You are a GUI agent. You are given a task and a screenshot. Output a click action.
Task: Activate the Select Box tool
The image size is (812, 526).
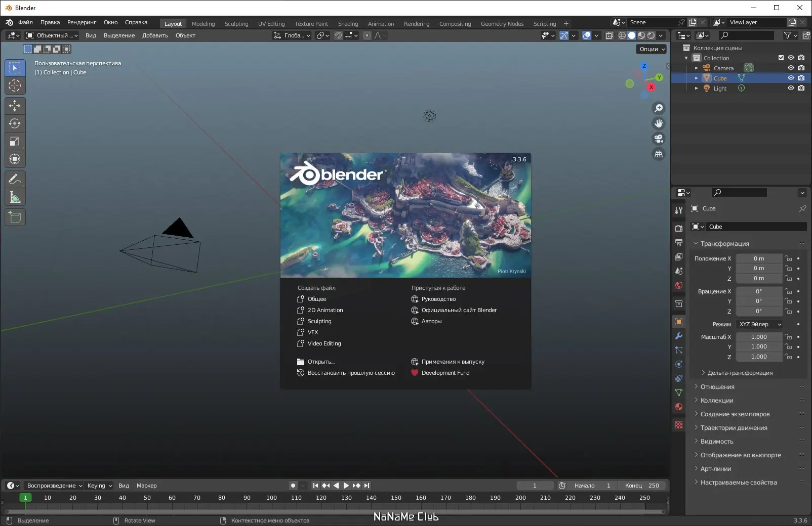coord(15,68)
